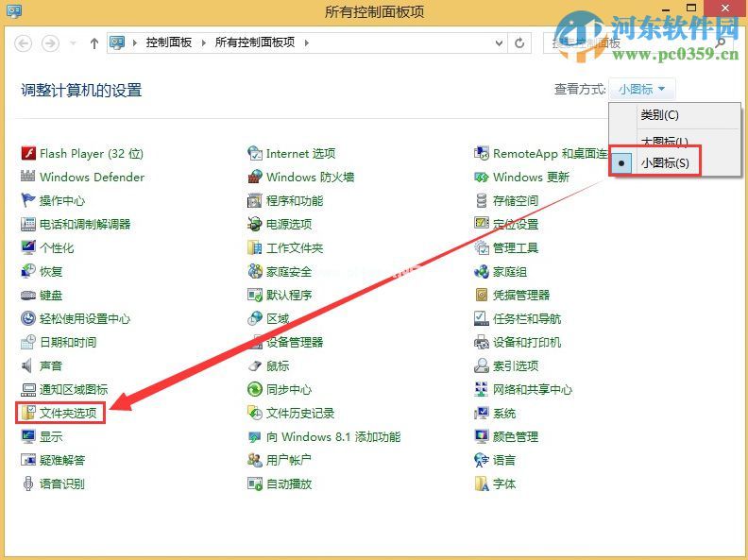Open the 文件历史记录 icon
748x560 pixels.
pyautogui.click(x=255, y=413)
